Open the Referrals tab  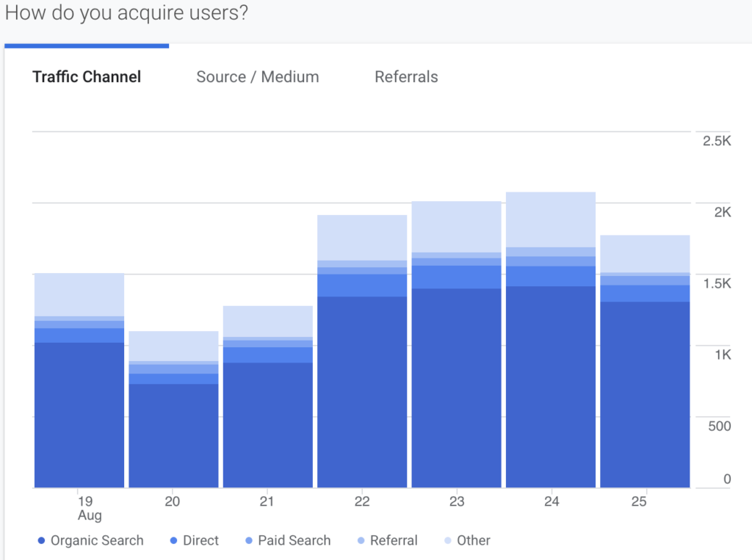[406, 76]
